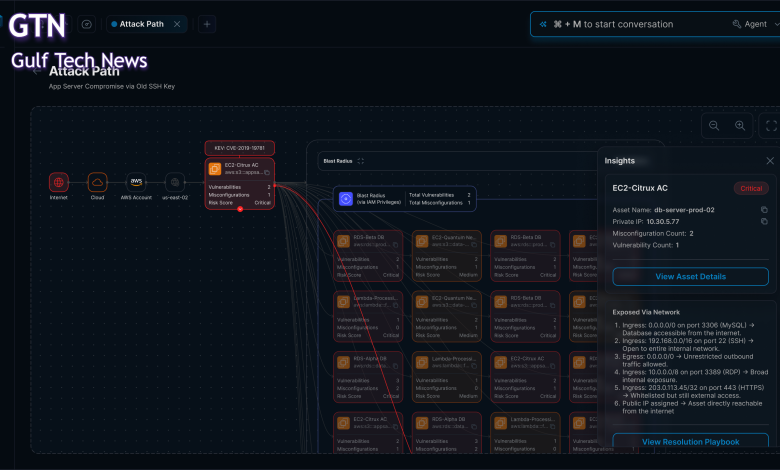The width and height of the screenshot is (780, 470).
Task: Zoom in on the attack path graph
Action: pyautogui.click(x=741, y=126)
